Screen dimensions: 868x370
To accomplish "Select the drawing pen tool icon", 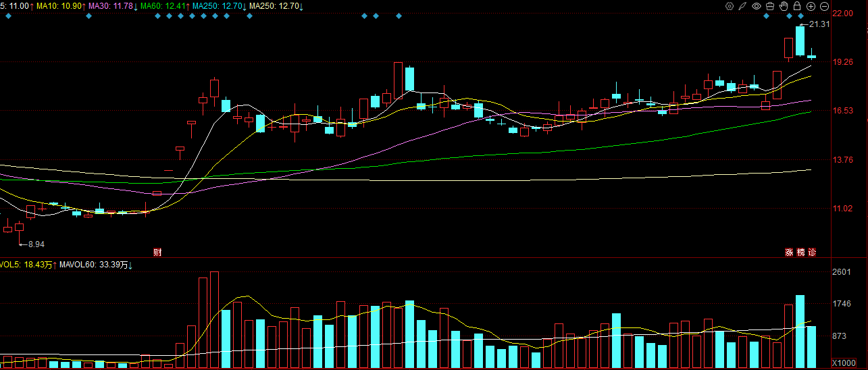I will [x=742, y=6].
